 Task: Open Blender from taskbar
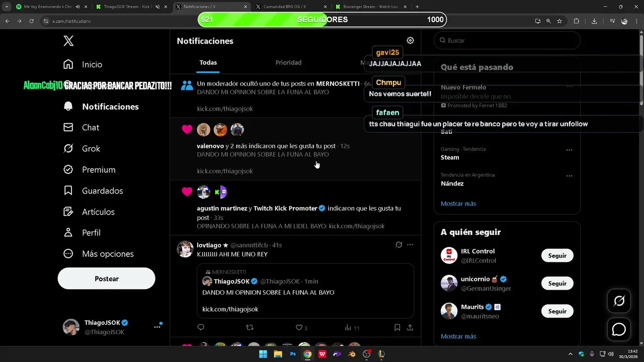(x=352, y=354)
